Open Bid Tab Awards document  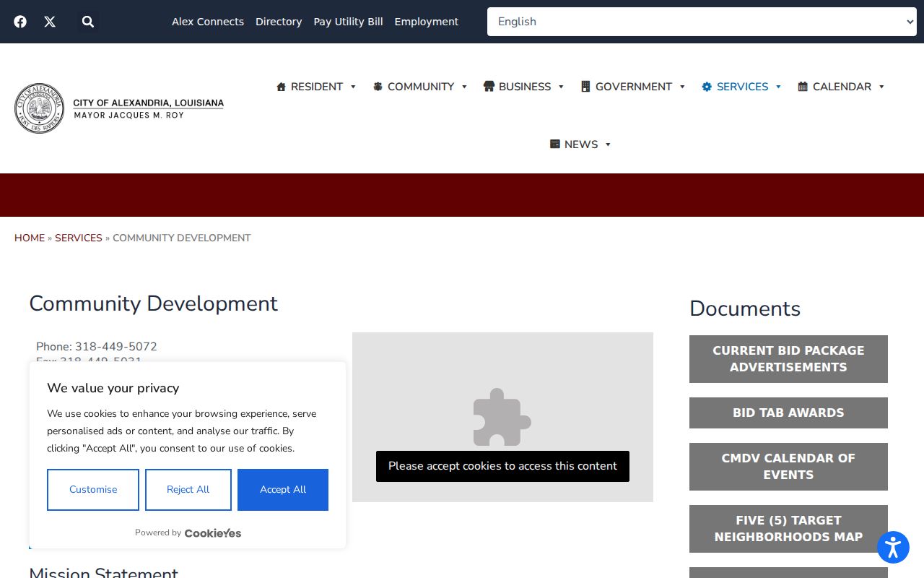tap(788, 413)
